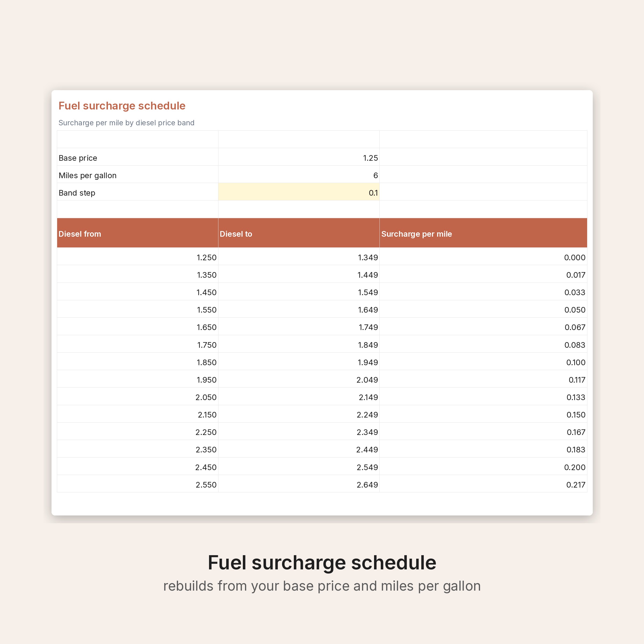Select Diesel to cell 2.049
This screenshot has height=644, width=644.
click(x=299, y=379)
